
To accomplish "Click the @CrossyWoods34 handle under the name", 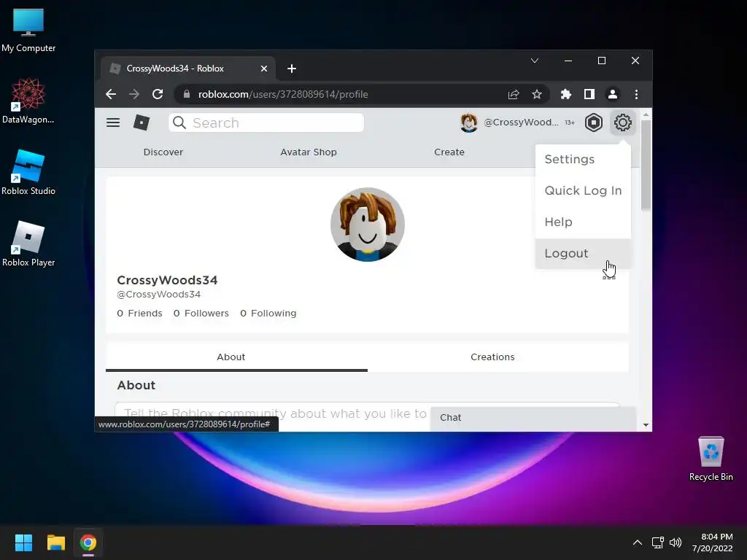I will click(158, 295).
